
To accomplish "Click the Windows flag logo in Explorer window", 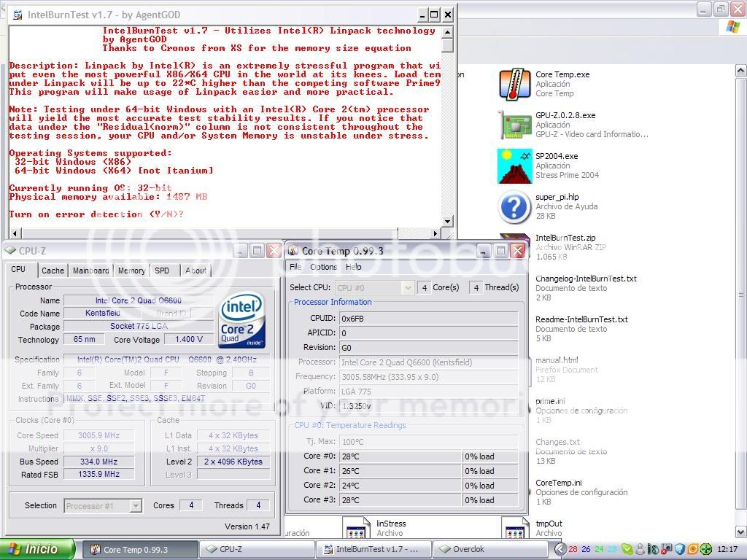I will point(732,27).
